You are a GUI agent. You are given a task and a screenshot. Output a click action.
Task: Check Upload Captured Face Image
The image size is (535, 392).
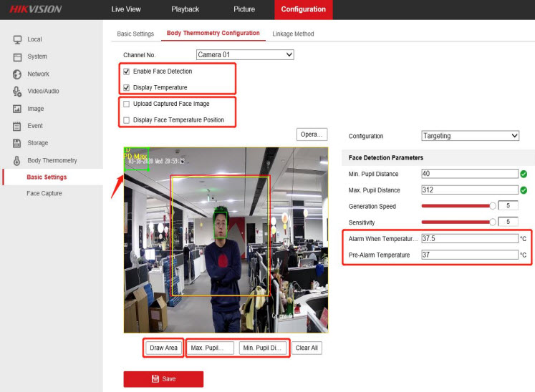pyautogui.click(x=127, y=104)
